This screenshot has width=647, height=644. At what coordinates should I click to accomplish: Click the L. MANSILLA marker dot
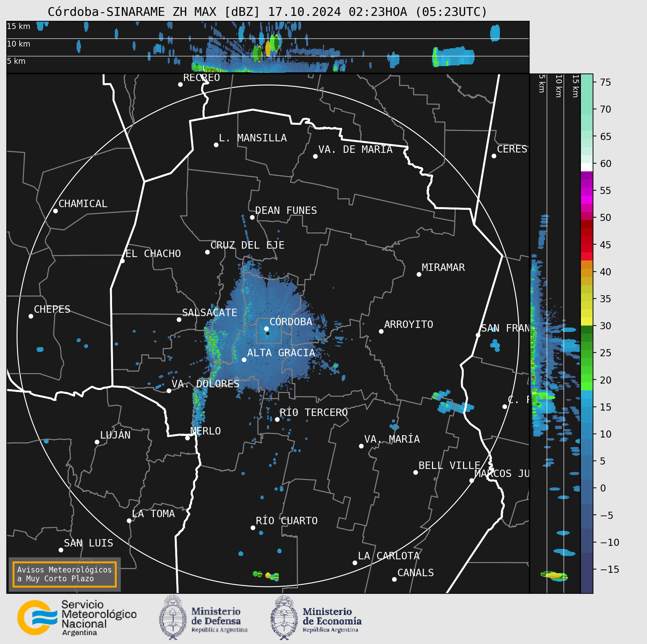point(216,145)
